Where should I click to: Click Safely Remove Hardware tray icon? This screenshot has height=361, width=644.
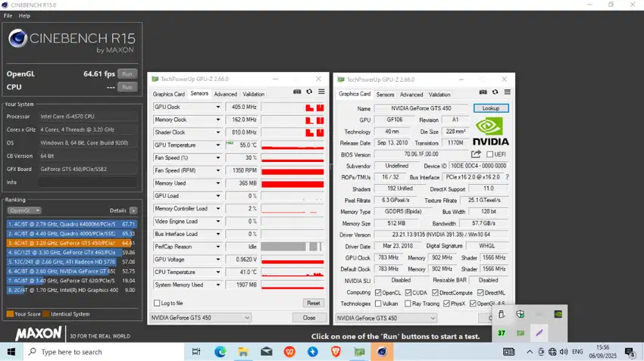[x=502, y=314]
